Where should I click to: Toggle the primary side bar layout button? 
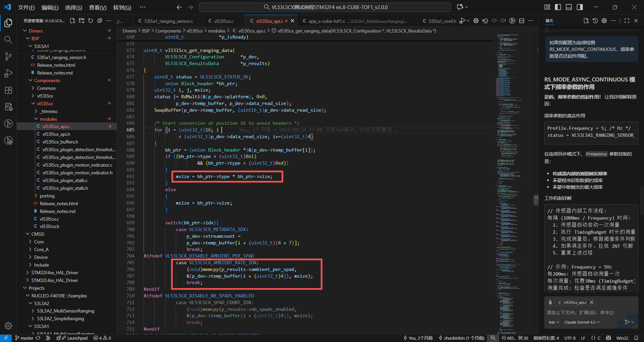click(x=558, y=7)
